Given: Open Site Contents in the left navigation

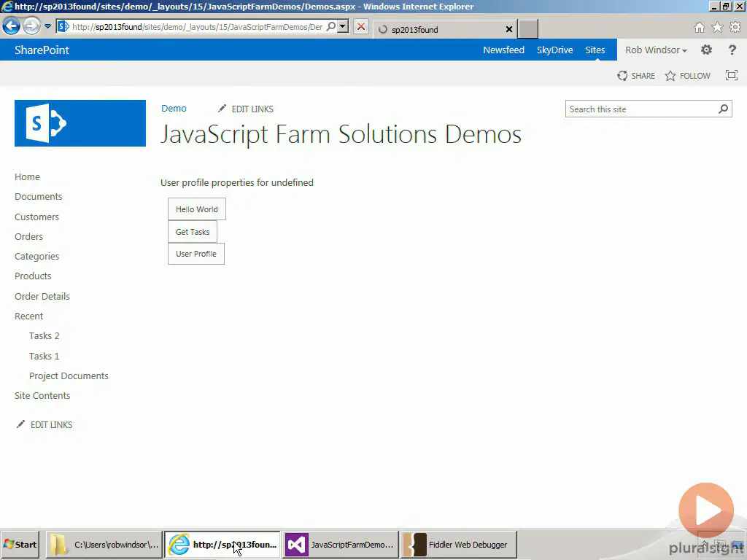Looking at the screenshot, I should 42,396.
